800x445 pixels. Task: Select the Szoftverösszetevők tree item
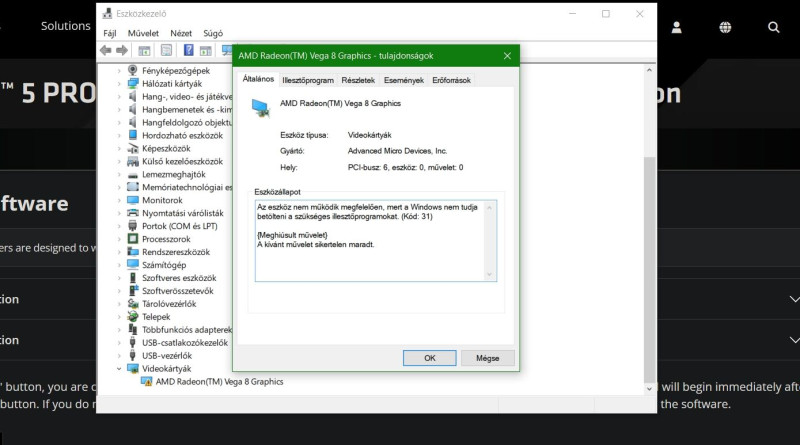click(x=178, y=290)
